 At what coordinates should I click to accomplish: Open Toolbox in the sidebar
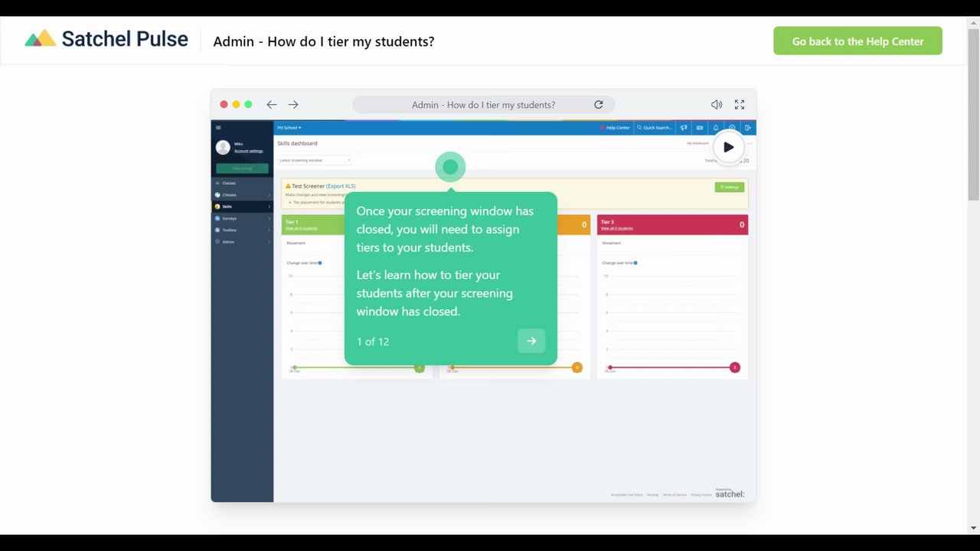click(x=242, y=230)
